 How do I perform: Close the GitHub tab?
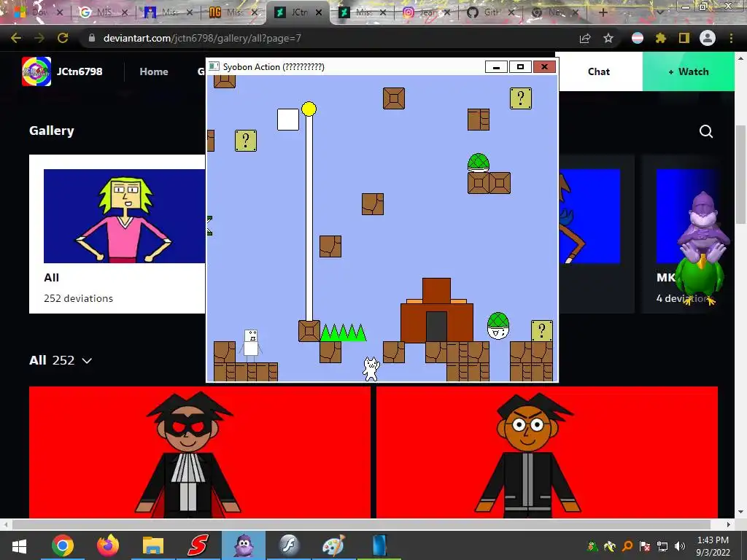pos(511,12)
